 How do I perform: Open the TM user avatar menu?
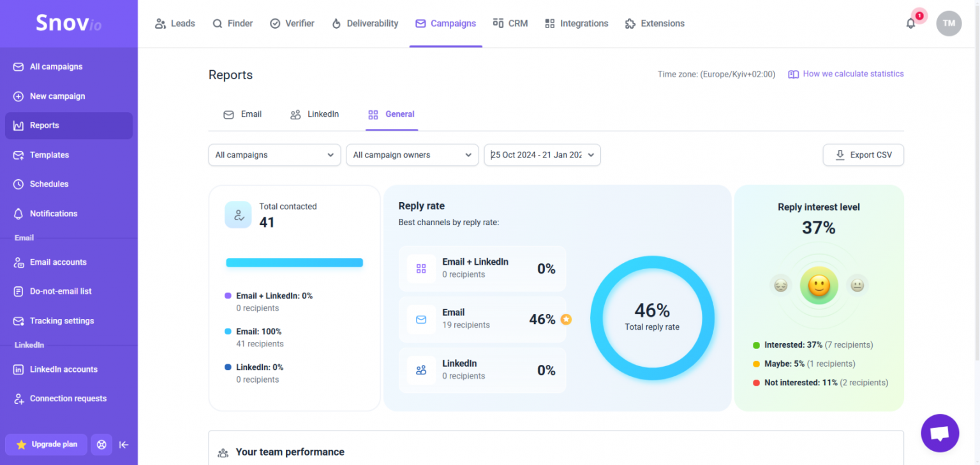pyautogui.click(x=949, y=23)
